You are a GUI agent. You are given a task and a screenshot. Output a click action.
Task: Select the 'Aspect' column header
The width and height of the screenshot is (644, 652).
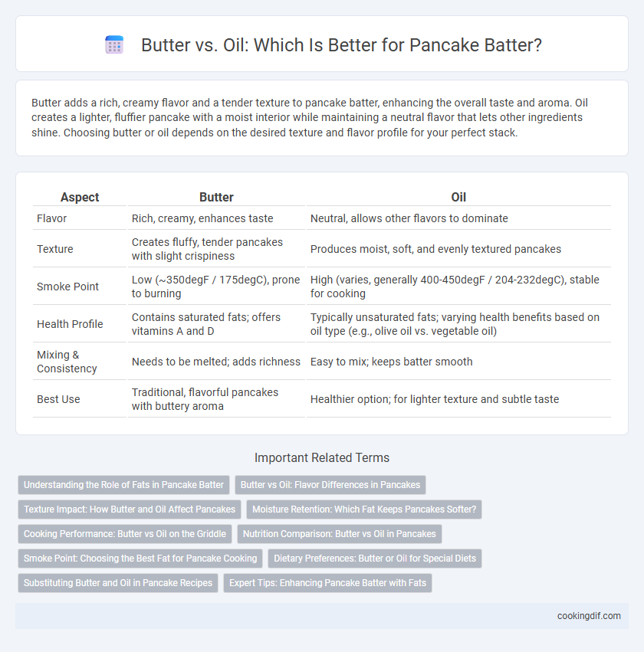(80, 197)
